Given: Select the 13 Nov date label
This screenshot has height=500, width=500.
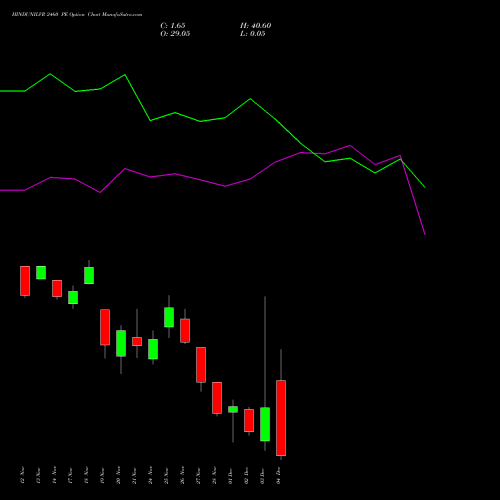Looking at the screenshot, I should click(38, 475).
